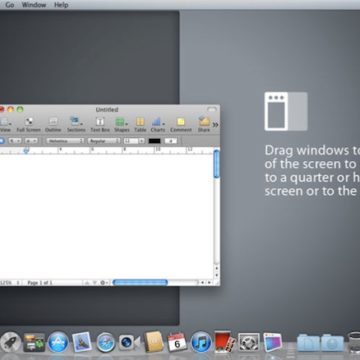Screen dimensions: 360x360
Task: Open the Regular typeface dropdown
Action: (104, 141)
